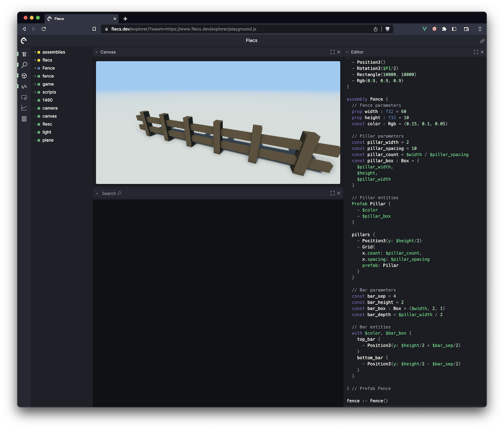Collapse the Canvas panel chevron
Viewport: 504px width, 430px height.
97,52
